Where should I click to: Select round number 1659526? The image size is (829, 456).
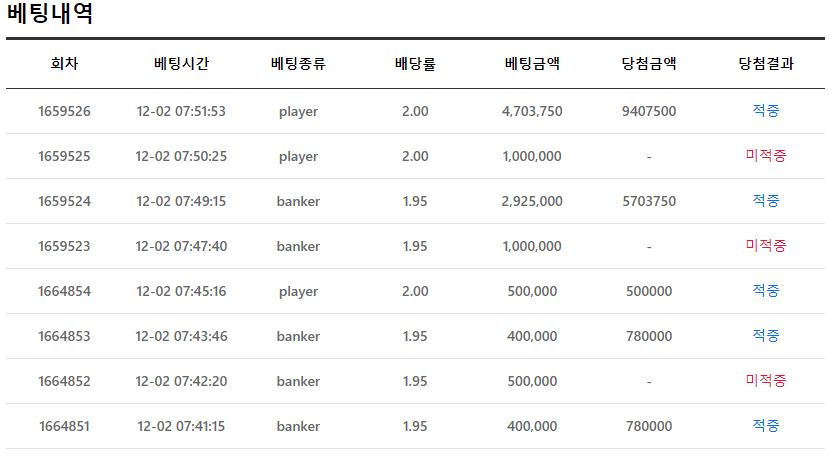(64, 111)
